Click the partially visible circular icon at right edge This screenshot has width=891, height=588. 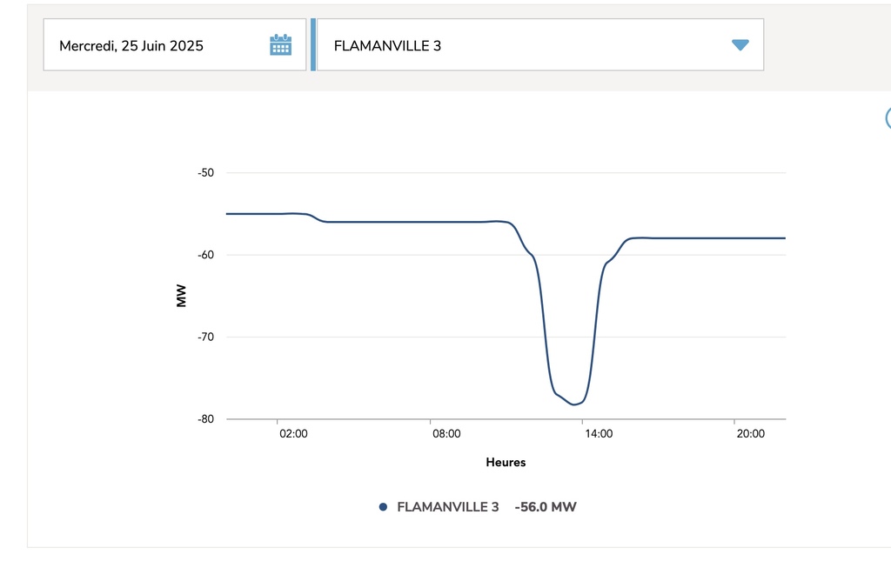pyautogui.click(x=888, y=118)
